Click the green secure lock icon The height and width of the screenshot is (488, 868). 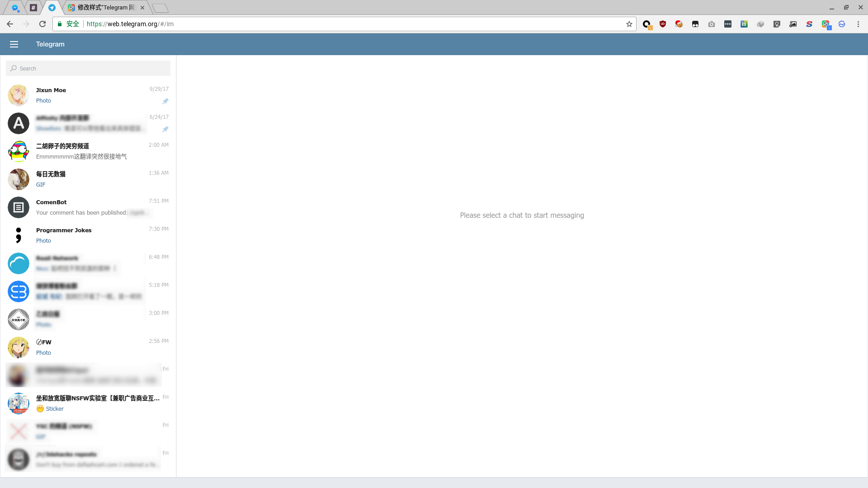pyautogui.click(x=60, y=24)
